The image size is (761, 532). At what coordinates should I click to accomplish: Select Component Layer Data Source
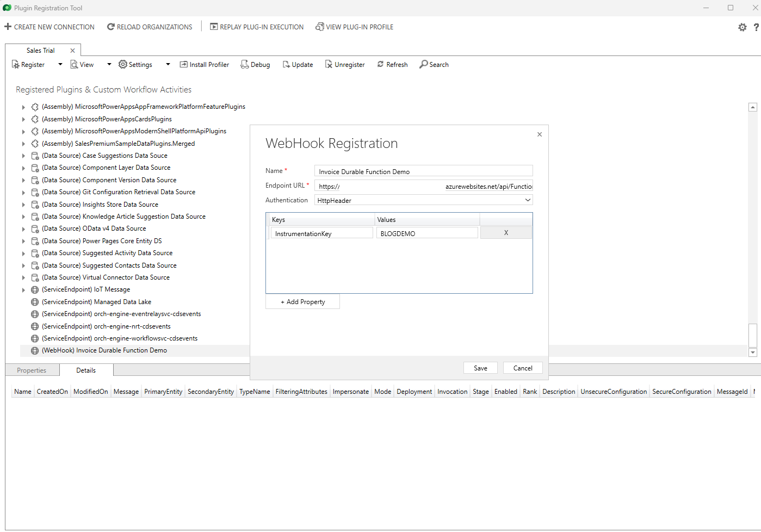click(106, 168)
